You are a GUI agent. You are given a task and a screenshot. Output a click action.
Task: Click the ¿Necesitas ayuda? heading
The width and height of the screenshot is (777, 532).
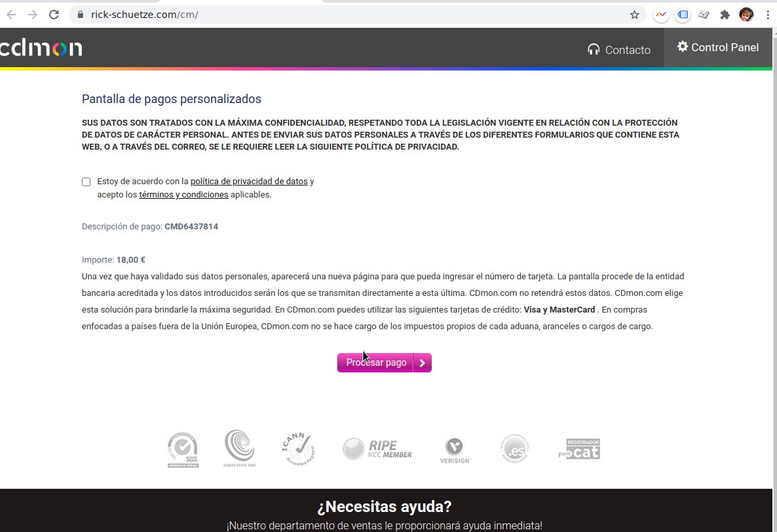click(x=385, y=507)
